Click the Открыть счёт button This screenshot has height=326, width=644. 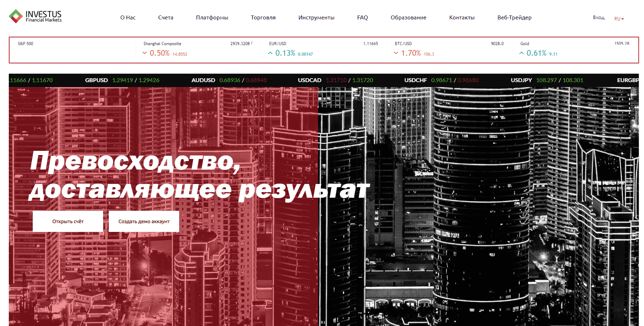(x=68, y=221)
